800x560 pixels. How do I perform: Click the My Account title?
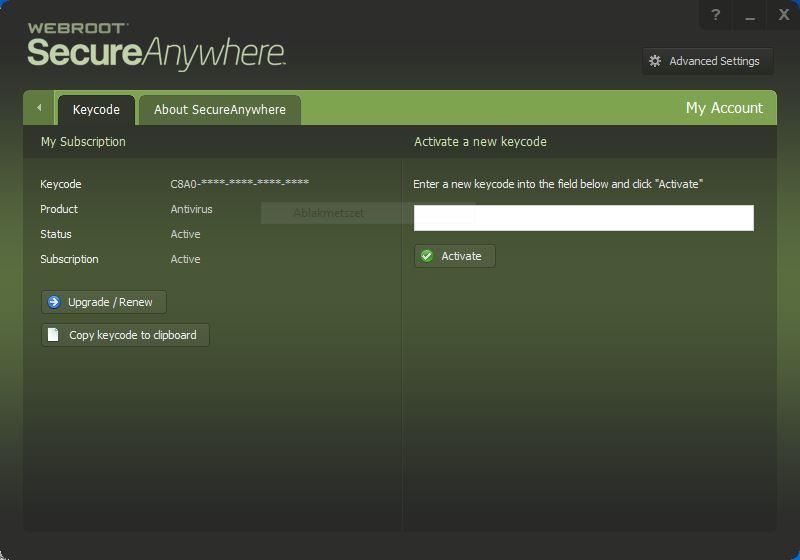click(724, 108)
